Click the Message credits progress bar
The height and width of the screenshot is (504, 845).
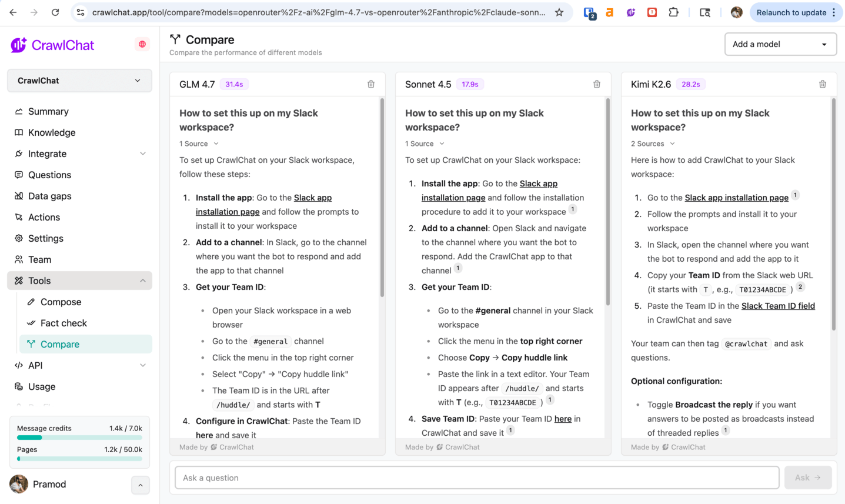click(x=79, y=438)
